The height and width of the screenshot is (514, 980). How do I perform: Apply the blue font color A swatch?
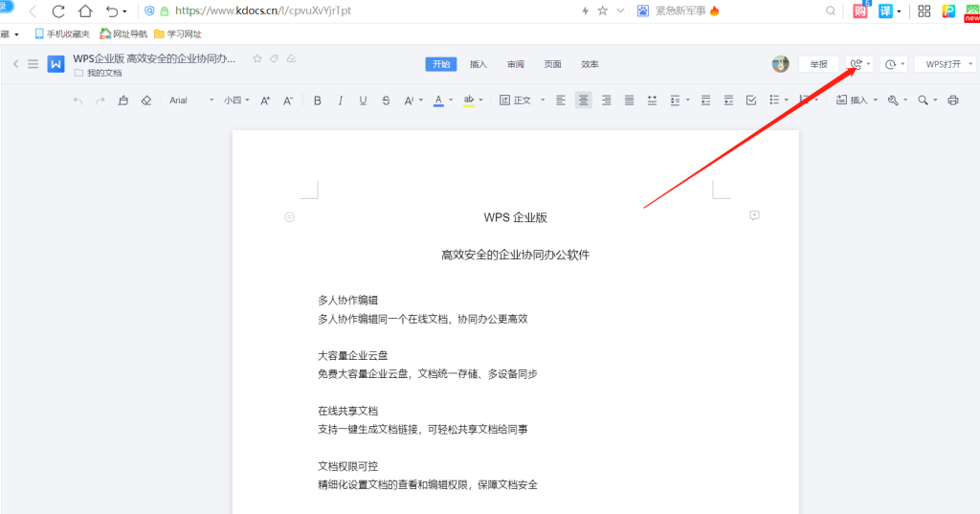click(438, 101)
